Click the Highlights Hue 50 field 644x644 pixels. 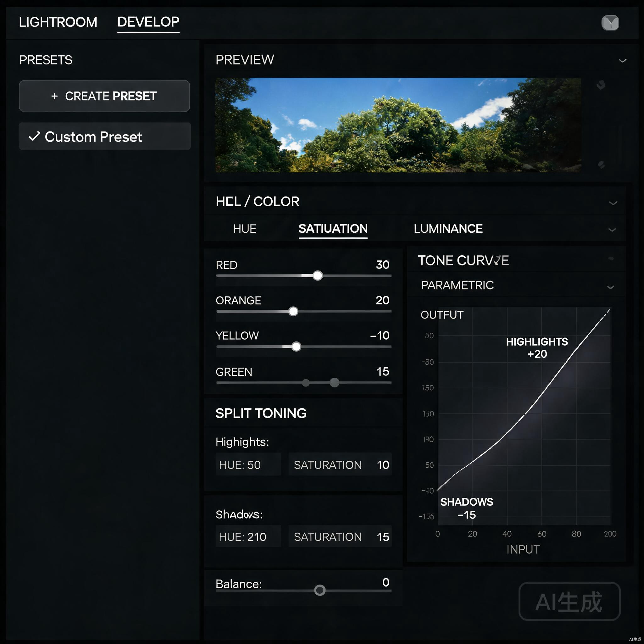[x=248, y=464]
